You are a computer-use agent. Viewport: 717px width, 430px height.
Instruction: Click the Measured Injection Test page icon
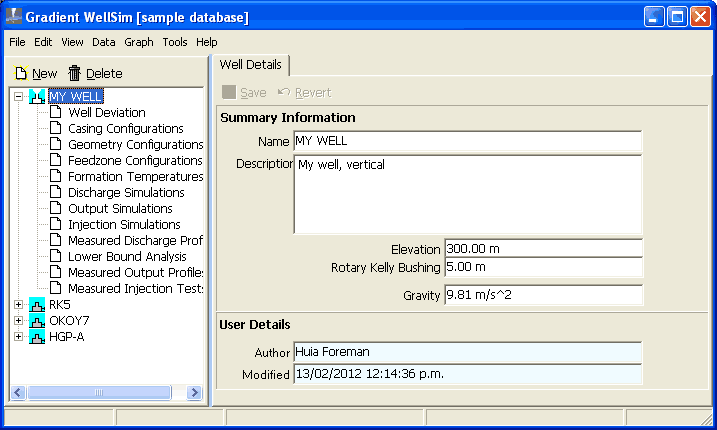tap(55, 288)
